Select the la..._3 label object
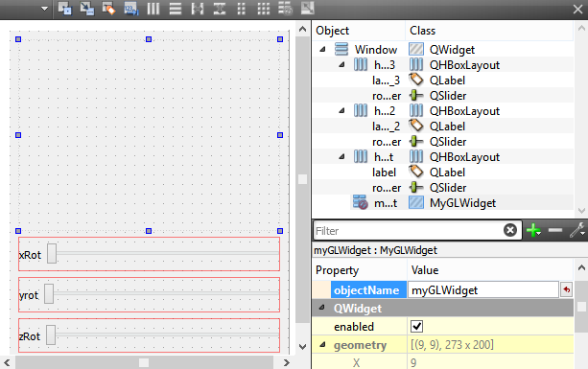Screen dimensions: 588x369 pos(386,81)
